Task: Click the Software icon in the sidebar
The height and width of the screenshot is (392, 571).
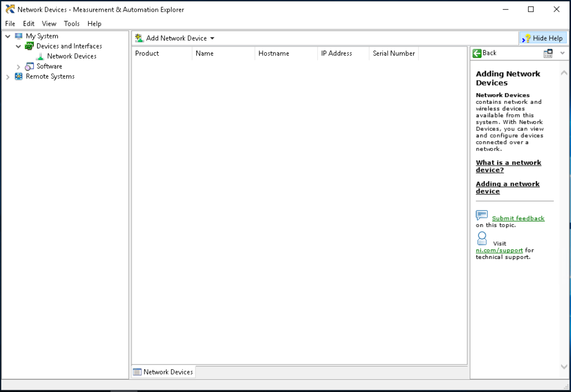Action: pos(29,66)
